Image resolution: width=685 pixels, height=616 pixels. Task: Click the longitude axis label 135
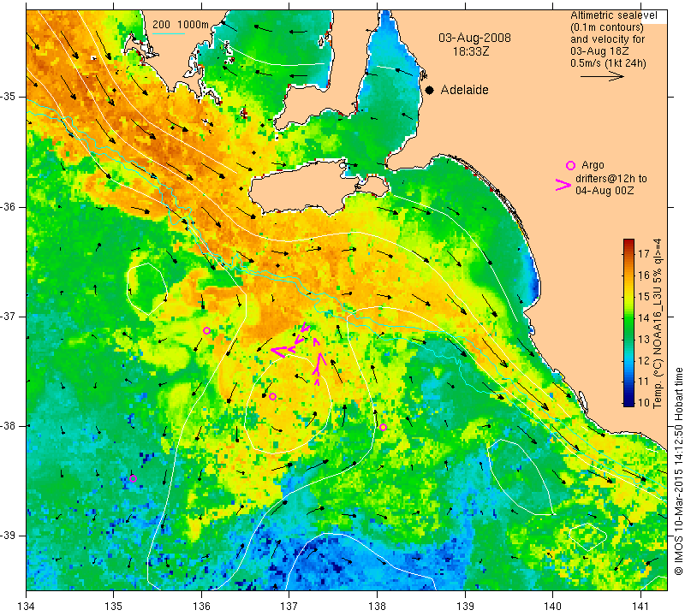click(x=114, y=607)
